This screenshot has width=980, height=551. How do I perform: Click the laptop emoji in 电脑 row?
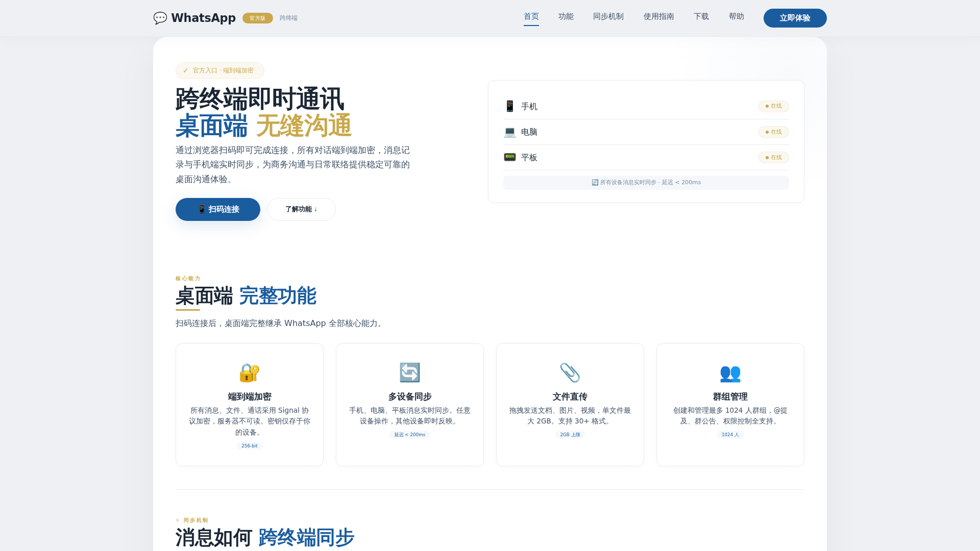pyautogui.click(x=509, y=132)
